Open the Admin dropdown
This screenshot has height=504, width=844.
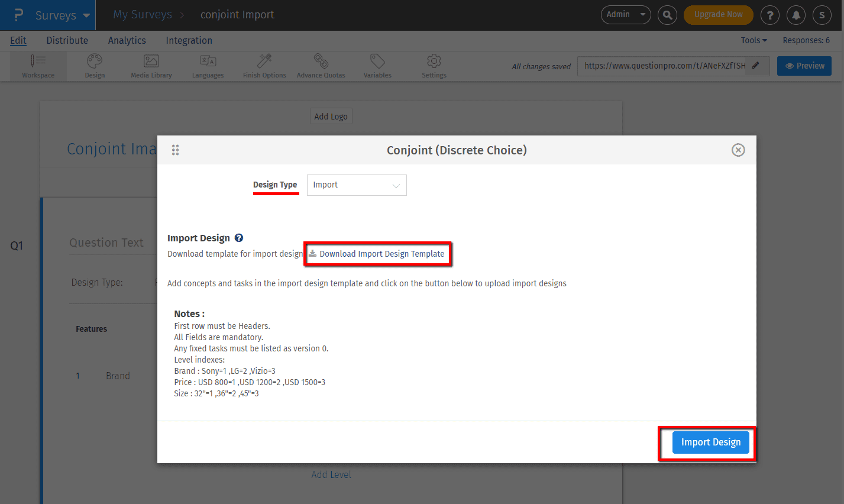point(625,15)
